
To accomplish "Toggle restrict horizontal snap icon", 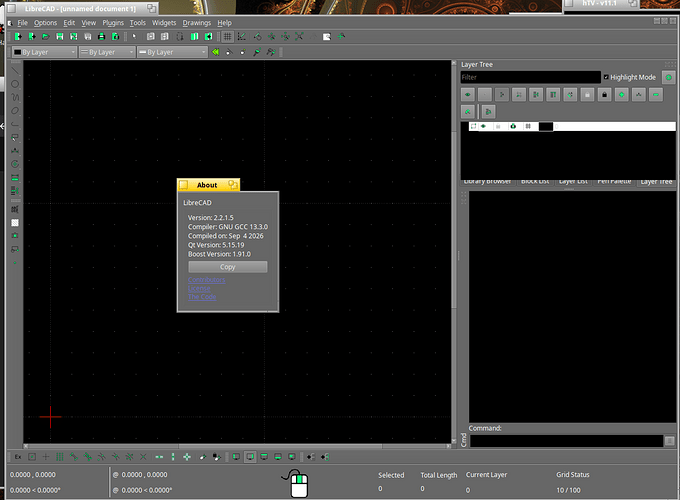I will click(159, 457).
